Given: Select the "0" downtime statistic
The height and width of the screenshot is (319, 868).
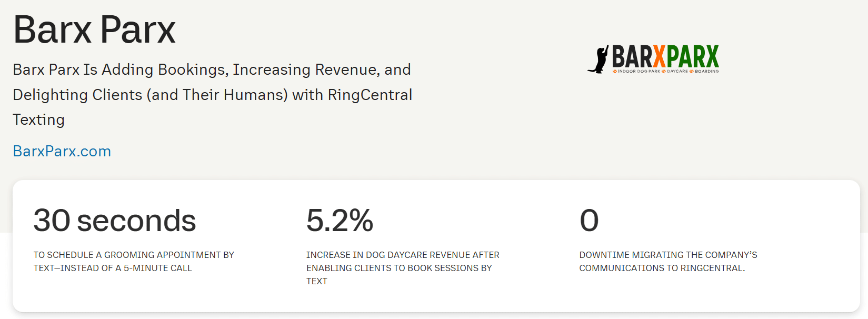Looking at the screenshot, I should [589, 220].
